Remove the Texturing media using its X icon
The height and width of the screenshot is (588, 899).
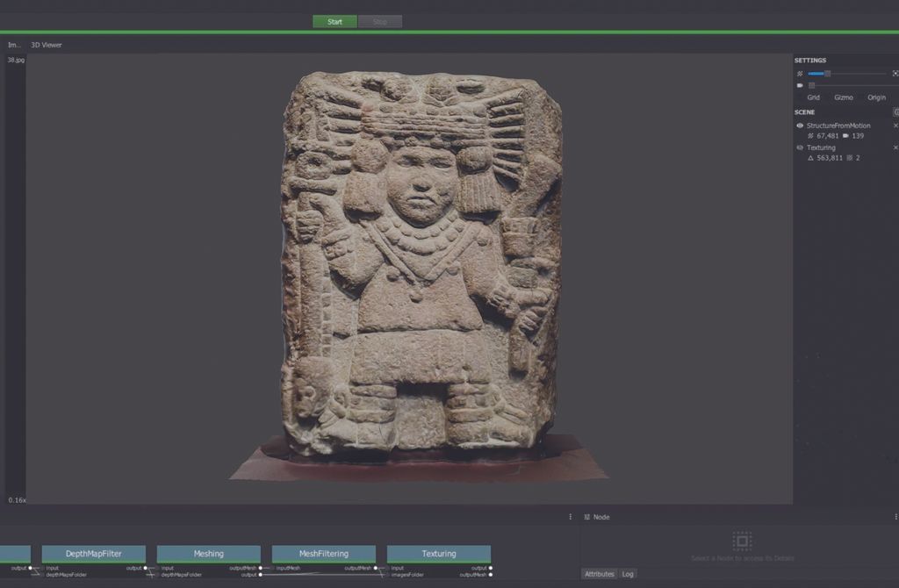895,147
